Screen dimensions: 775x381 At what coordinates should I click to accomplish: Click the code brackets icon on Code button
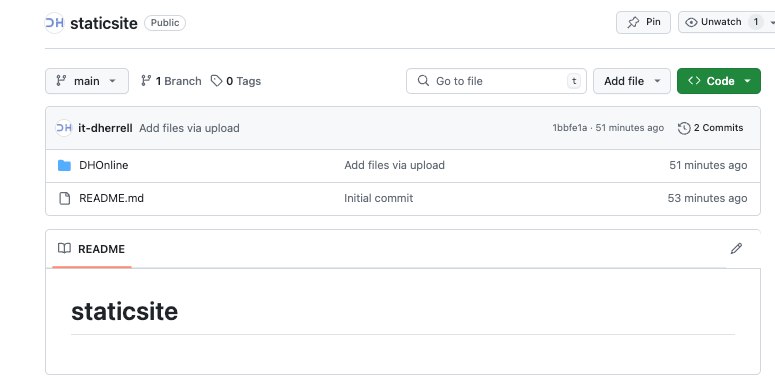tap(694, 81)
